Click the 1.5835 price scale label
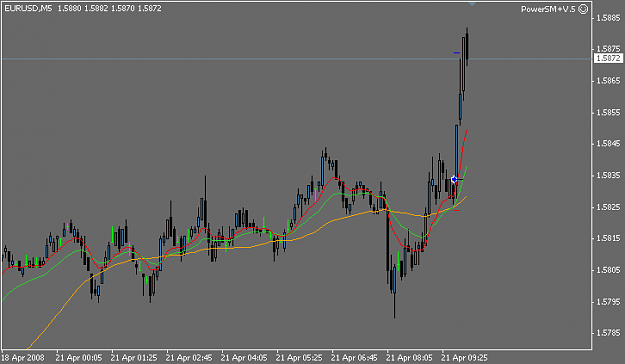Screen dimensions: 625x364 tap(608, 175)
